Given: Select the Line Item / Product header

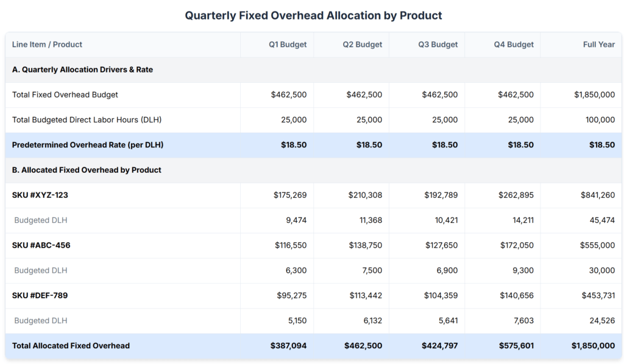Looking at the screenshot, I should pos(47,44).
